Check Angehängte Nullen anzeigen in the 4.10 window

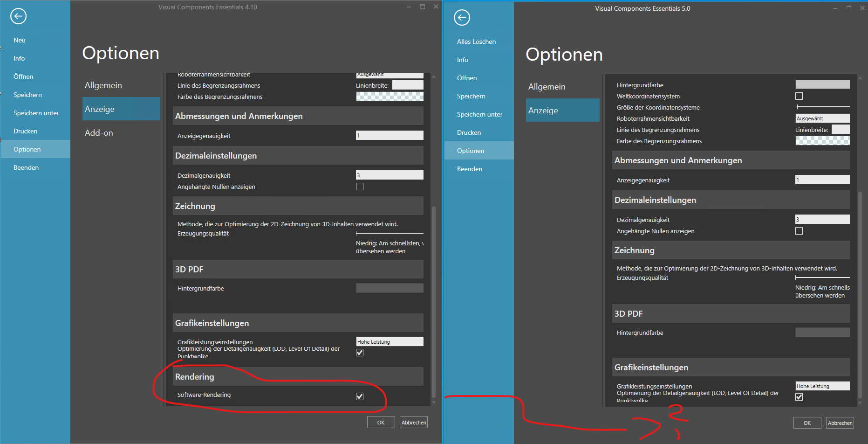[x=360, y=187]
